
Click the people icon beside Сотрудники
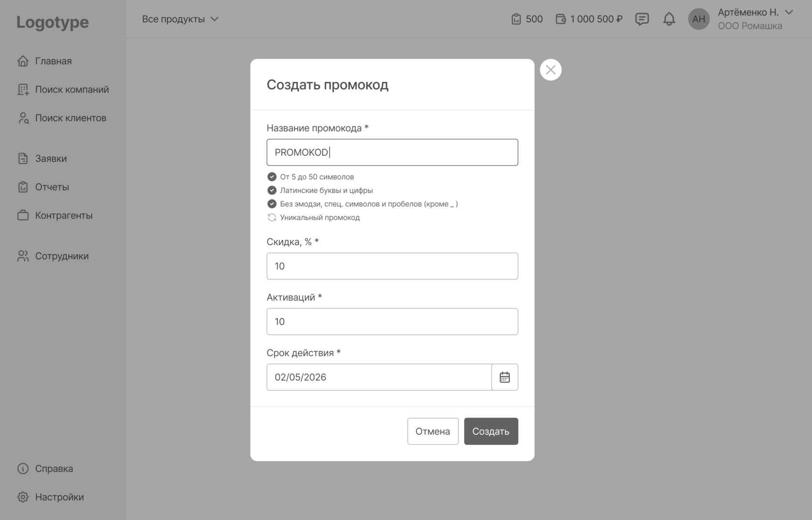(x=23, y=256)
